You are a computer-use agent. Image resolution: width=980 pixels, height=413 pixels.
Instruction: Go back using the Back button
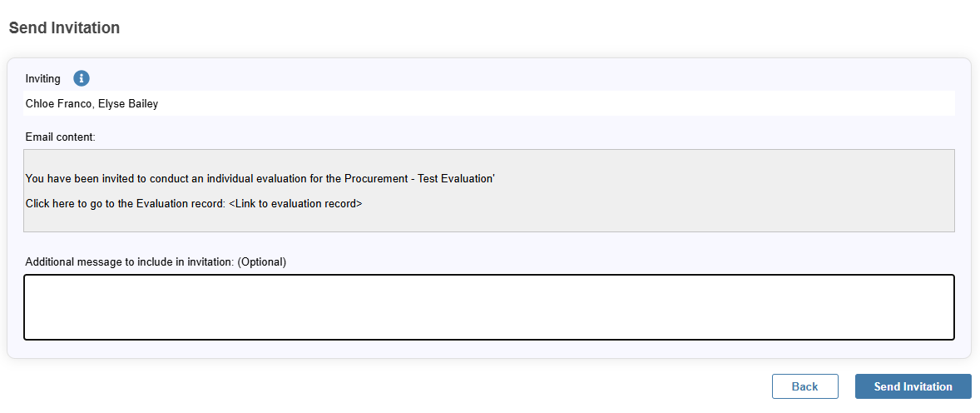pos(805,386)
